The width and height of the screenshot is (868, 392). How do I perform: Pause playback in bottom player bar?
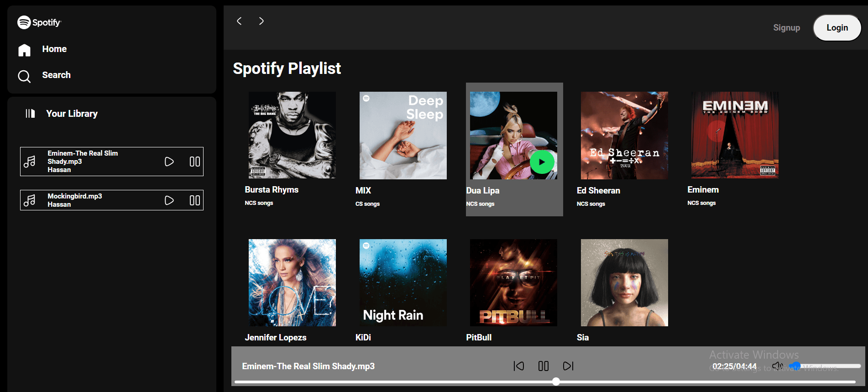coord(544,366)
